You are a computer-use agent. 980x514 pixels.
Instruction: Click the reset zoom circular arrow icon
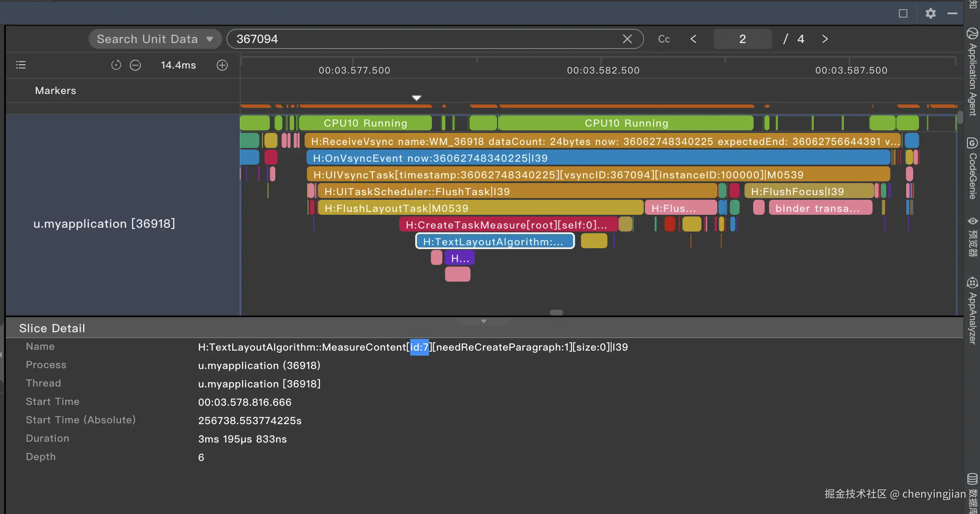coord(116,65)
